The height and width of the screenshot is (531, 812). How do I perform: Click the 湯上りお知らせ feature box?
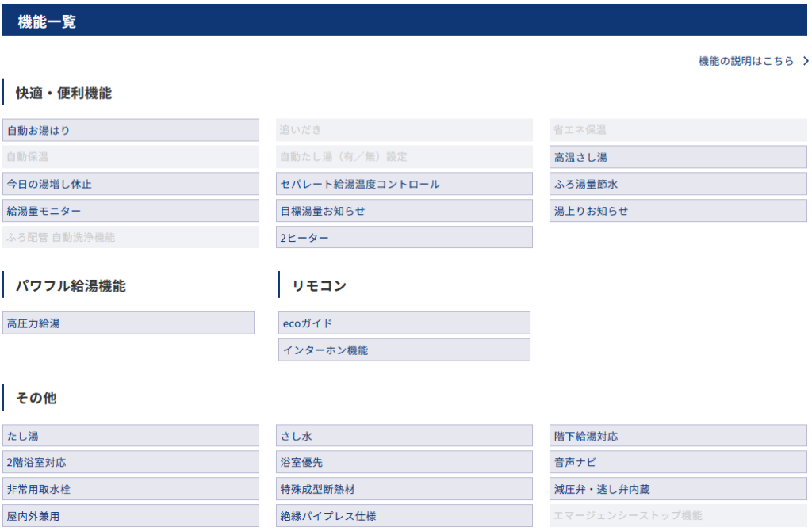coord(678,211)
